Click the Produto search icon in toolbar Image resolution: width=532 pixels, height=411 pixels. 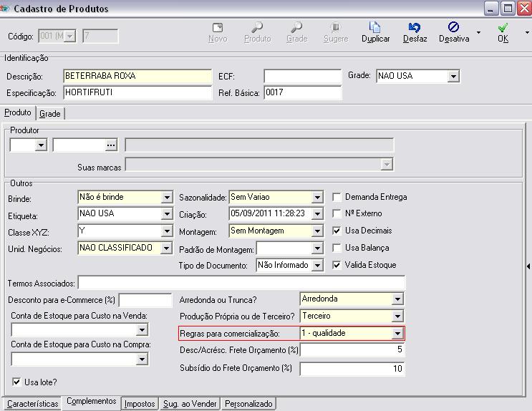click(x=257, y=28)
